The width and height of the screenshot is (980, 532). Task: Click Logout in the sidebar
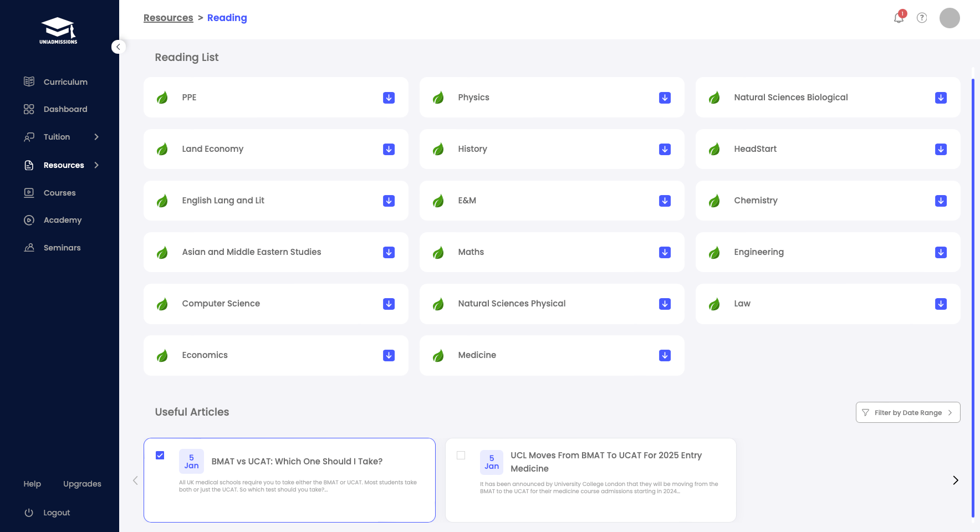click(57, 513)
